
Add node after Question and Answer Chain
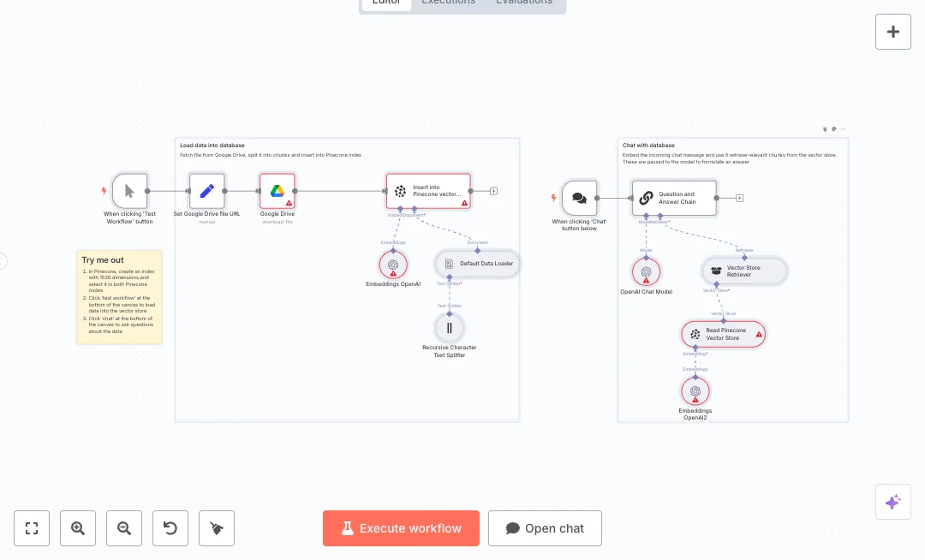point(740,198)
